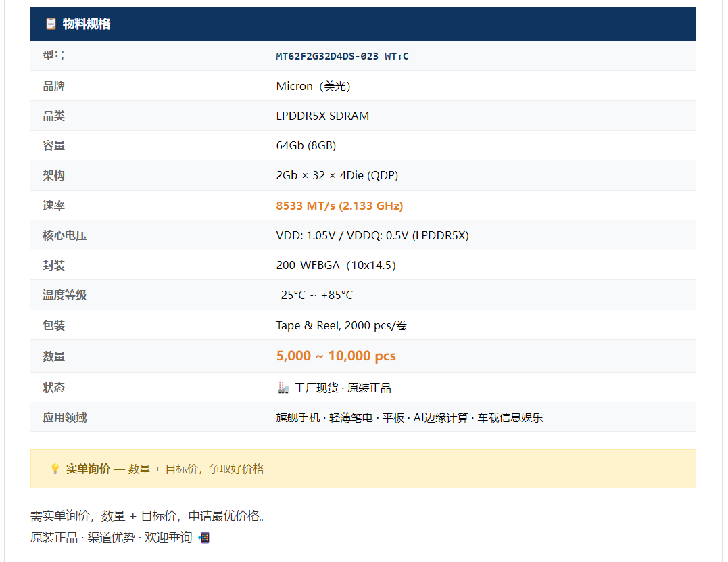Screen dimensions: 728x562
Task: Select application list starting with 旗舰手机
Action: (410, 417)
